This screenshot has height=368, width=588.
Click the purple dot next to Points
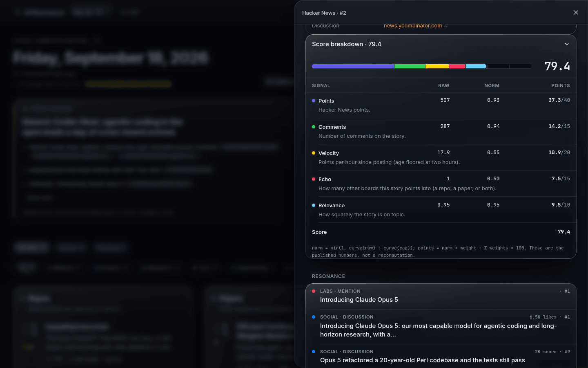tap(314, 101)
